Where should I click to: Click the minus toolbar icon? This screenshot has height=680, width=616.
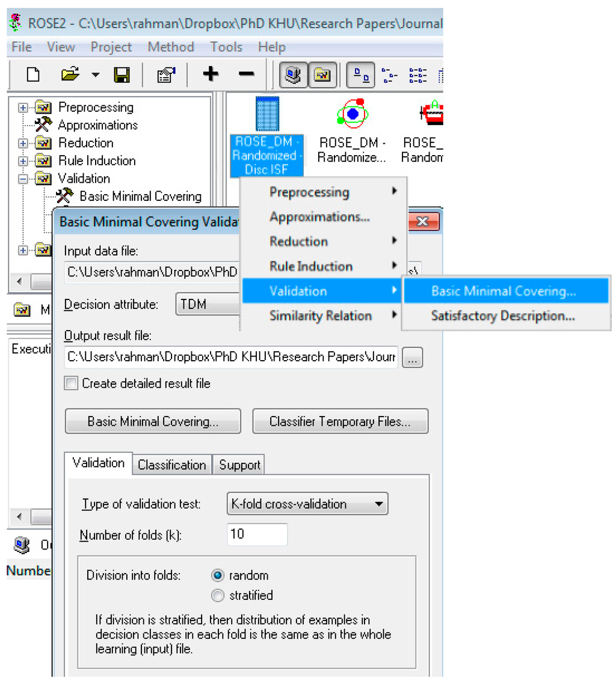(x=247, y=75)
